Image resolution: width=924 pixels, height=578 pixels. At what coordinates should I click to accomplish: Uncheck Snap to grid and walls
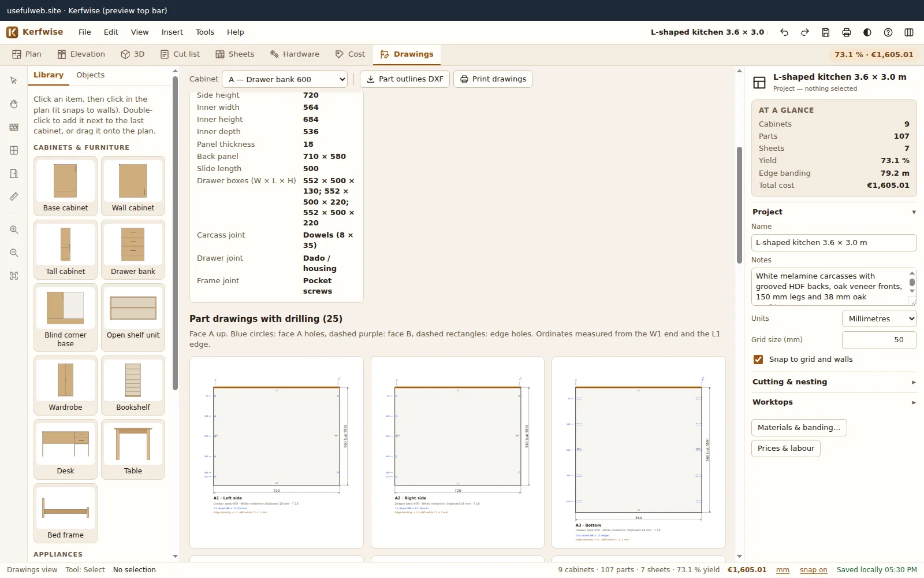click(758, 360)
